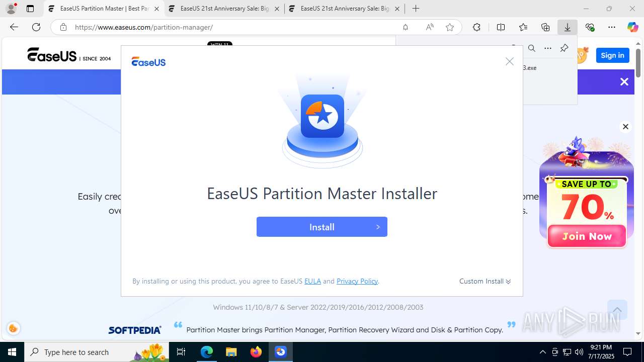Open Microsoft Edge from taskbar
Image resolution: width=644 pixels, height=362 pixels.
(x=207, y=352)
